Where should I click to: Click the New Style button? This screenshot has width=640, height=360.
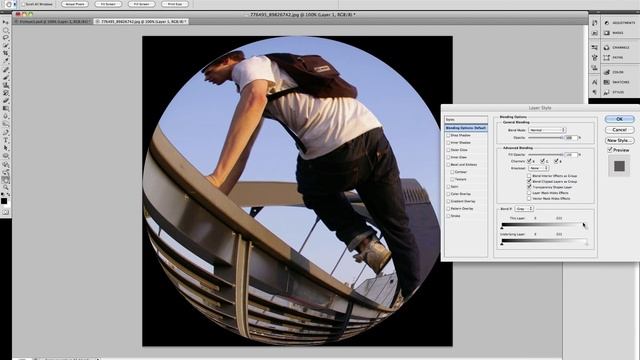[619, 140]
